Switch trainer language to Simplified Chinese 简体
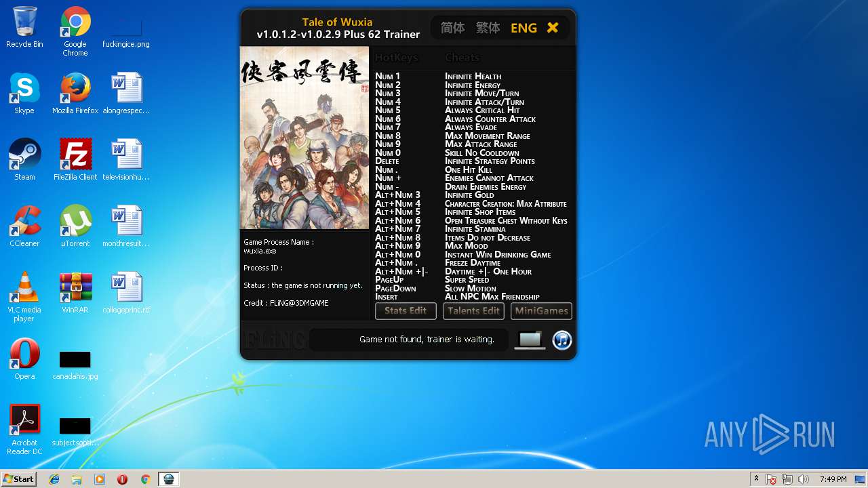This screenshot has width=868, height=488. tap(452, 28)
